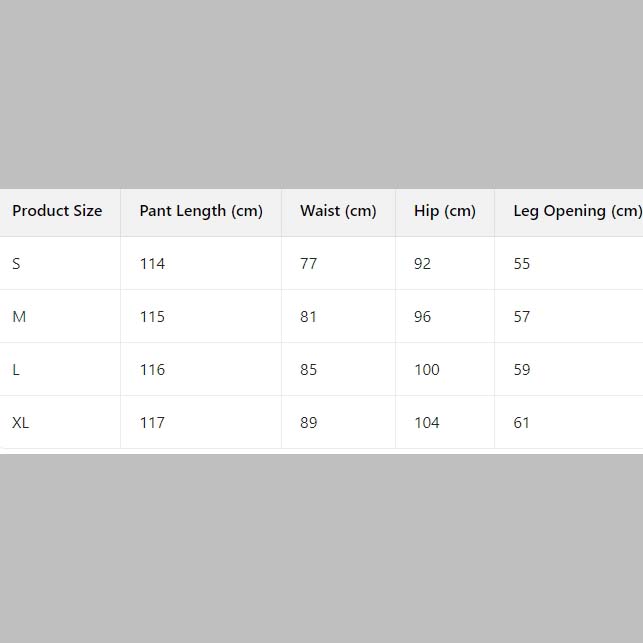The image size is (643, 643).
Task: Click the leg opening value 61
Action: [522, 423]
